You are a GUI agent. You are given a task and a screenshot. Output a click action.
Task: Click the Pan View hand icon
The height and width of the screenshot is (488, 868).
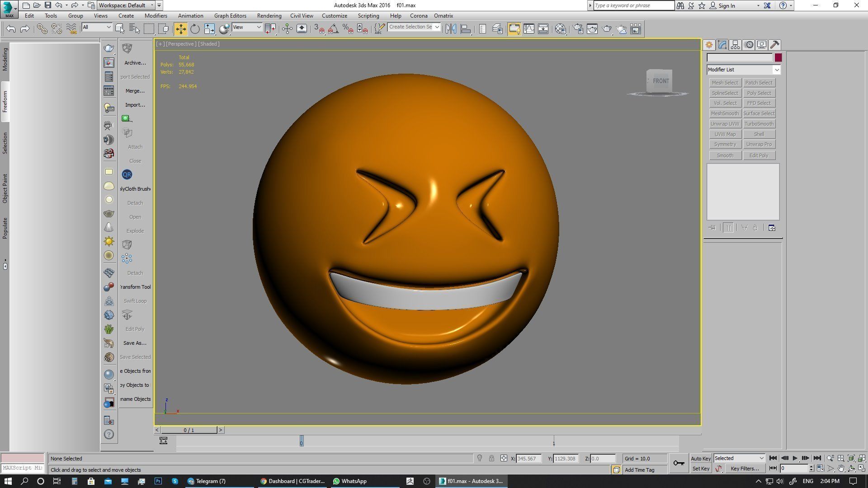841,469
